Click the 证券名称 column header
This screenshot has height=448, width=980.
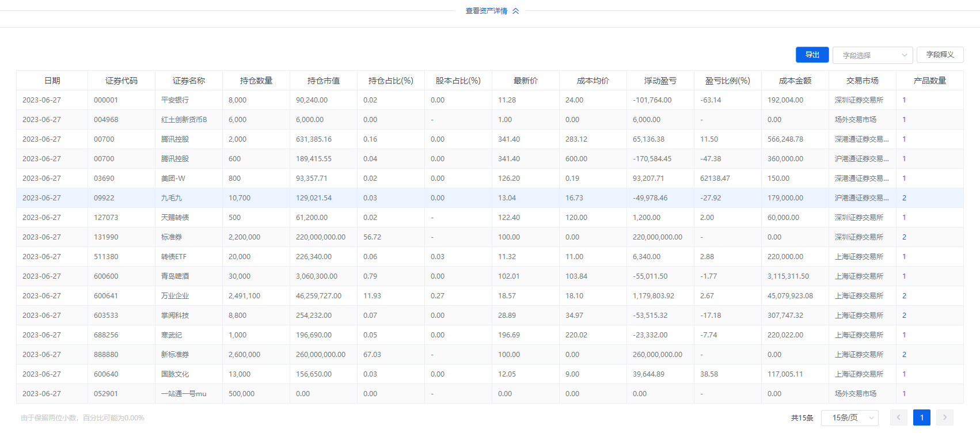[188, 81]
